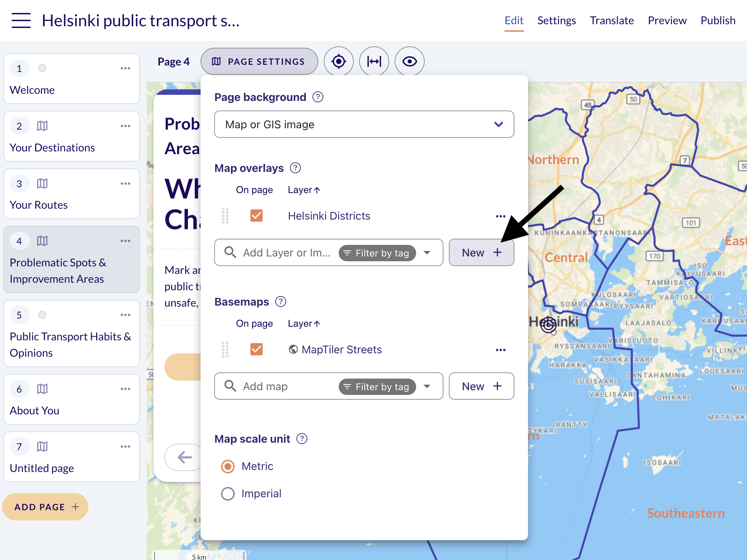Open the Preview tab
This screenshot has width=747, height=560.
pyautogui.click(x=667, y=21)
